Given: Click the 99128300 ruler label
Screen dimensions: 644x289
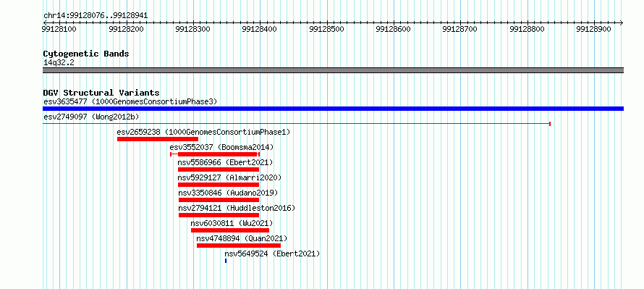Looking at the screenshot, I should (193, 29).
